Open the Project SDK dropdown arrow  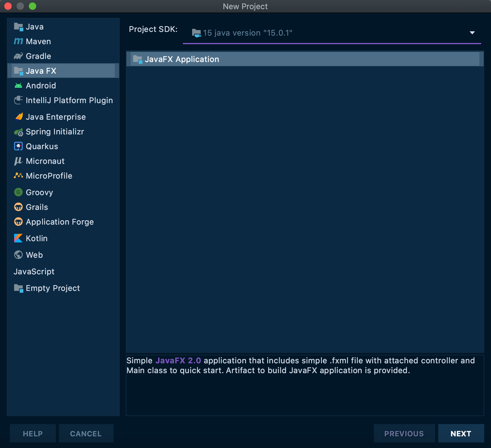pos(472,32)
